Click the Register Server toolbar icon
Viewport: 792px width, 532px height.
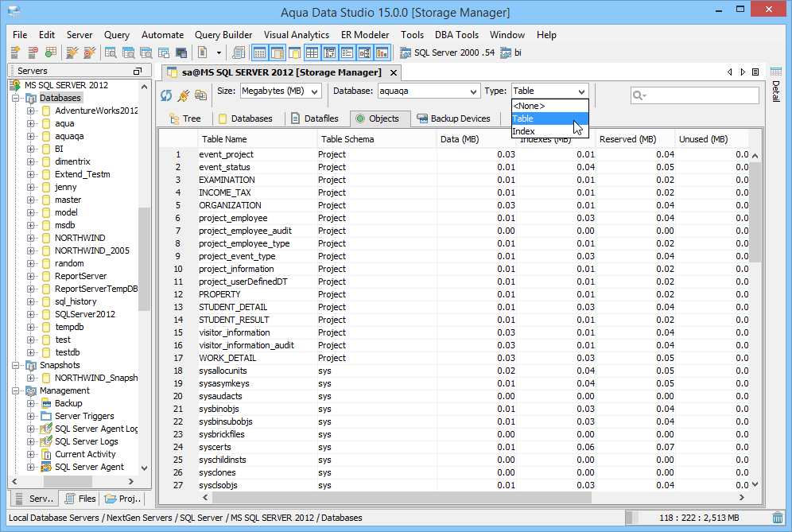pyautogui.click(x=15, y=52)
